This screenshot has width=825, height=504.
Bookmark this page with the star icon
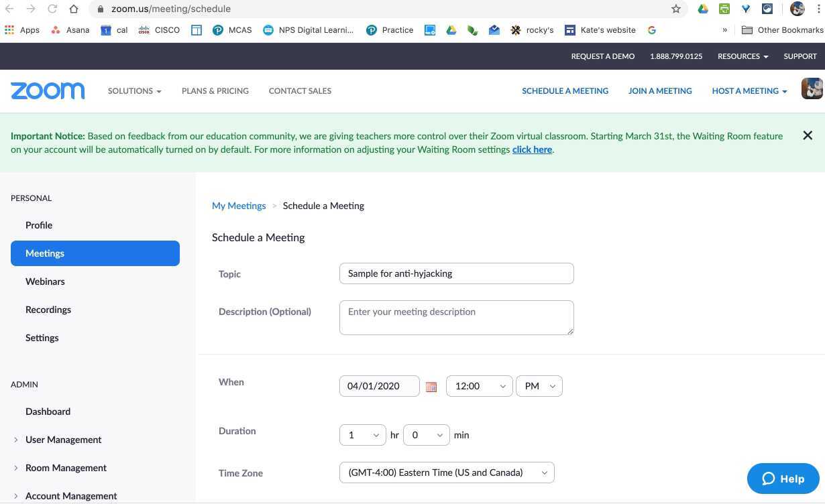click(676, 9)
